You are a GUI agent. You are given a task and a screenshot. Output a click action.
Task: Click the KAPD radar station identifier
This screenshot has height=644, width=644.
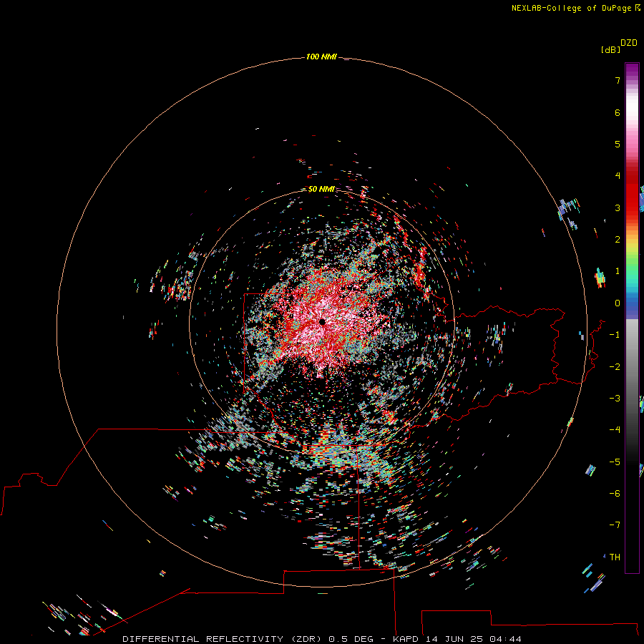tap(407, 639)
